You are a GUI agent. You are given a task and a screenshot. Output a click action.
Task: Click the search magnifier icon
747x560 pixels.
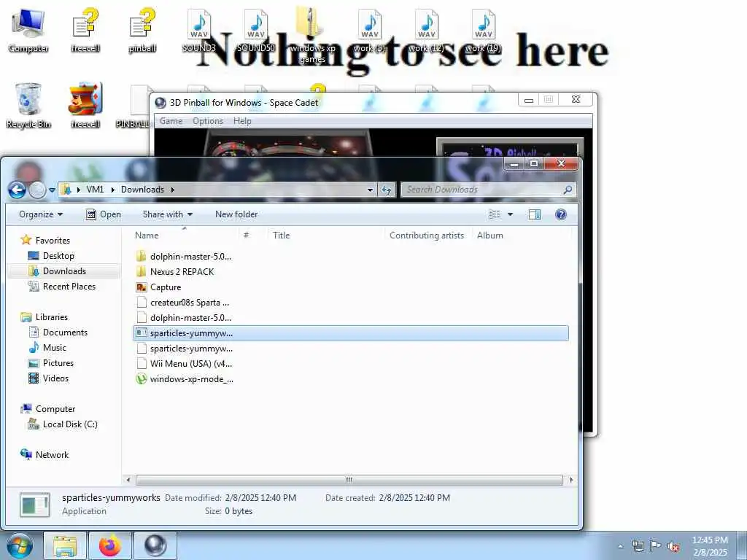pyautogui.click(x=568, y=190)
